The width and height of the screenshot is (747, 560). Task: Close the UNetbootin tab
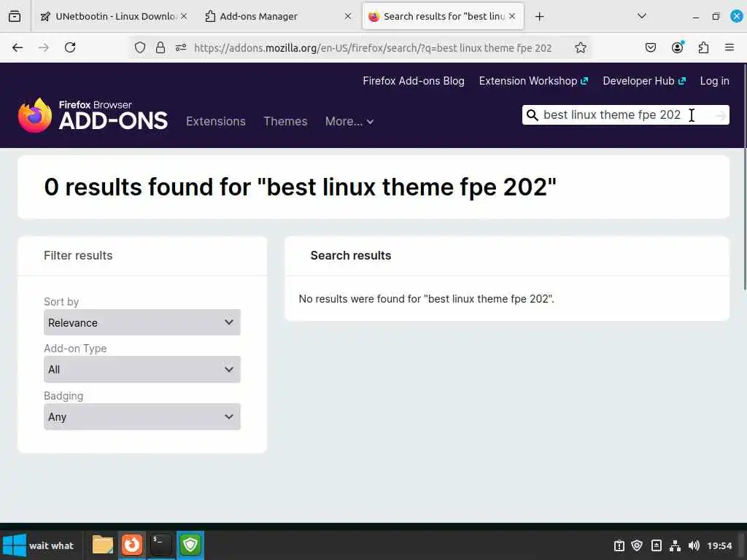pyautogui.click(x=184, y=16)
